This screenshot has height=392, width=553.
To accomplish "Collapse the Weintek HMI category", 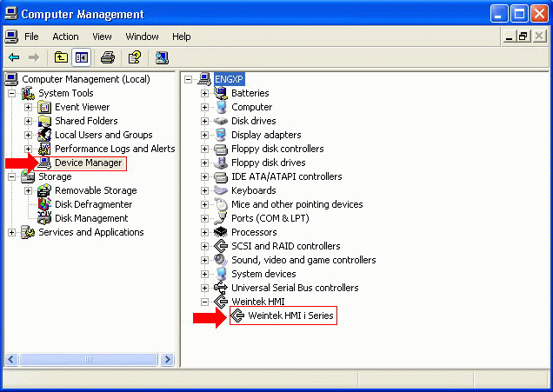I will click(204, 302).
